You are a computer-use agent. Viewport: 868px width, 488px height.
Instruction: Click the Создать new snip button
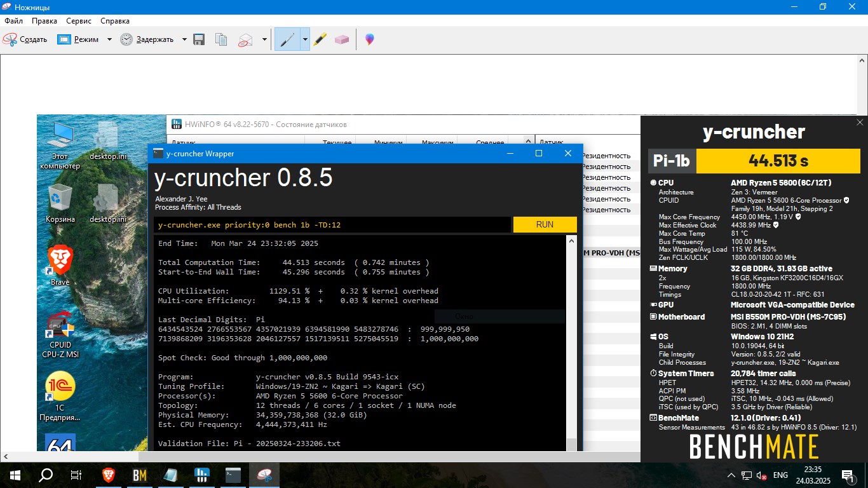[25, 39]
